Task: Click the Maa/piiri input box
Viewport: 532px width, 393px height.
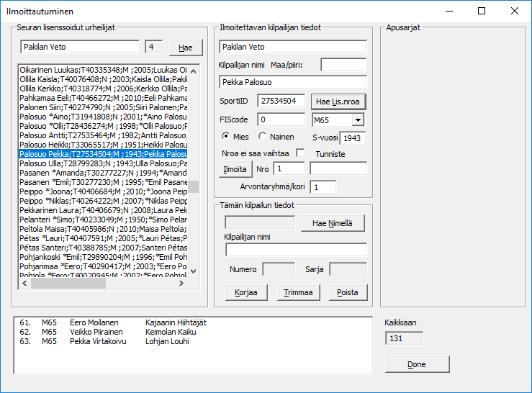Action: (x=343, y=65)
